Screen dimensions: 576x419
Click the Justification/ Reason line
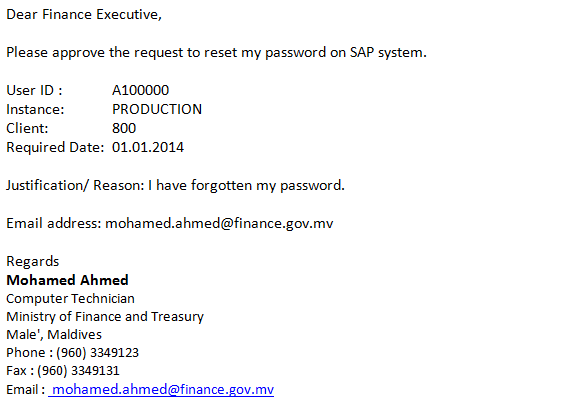click(176, 185)
